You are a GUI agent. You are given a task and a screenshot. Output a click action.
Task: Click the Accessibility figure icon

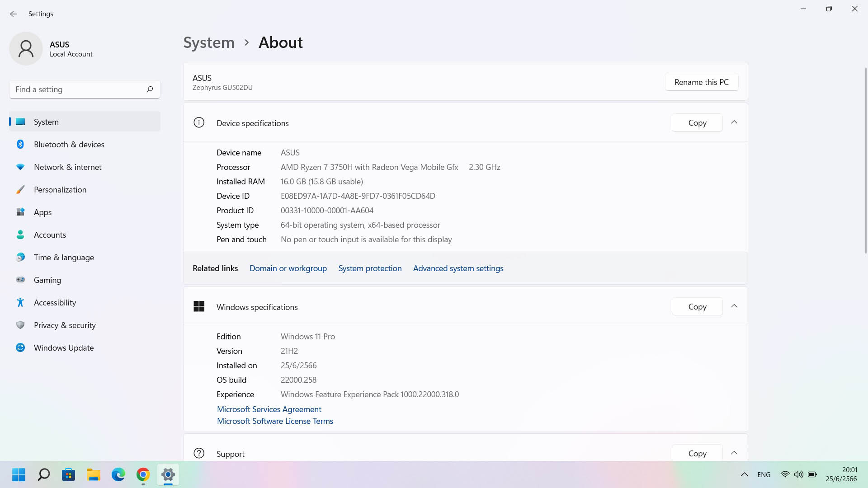click(x=20, y=302)
